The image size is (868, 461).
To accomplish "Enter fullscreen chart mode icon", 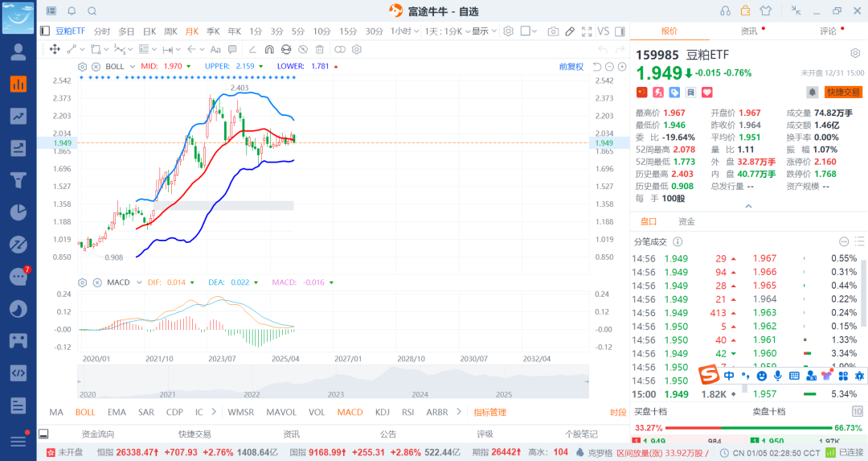I will pos(587,31).
